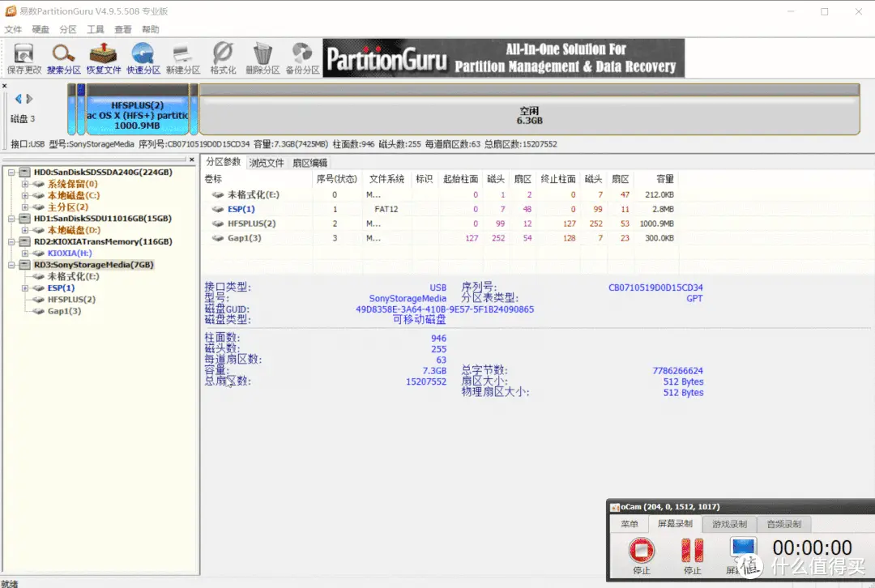The image size is (875, 588).
Task: Select the 游戏录制 tab in oCam
Action: pyautogui.click(x=729, y=524)
